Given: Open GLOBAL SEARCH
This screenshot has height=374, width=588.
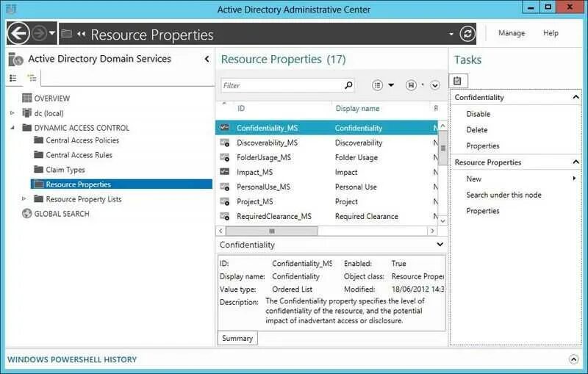Looking at the screenshot, I should 62,214.
